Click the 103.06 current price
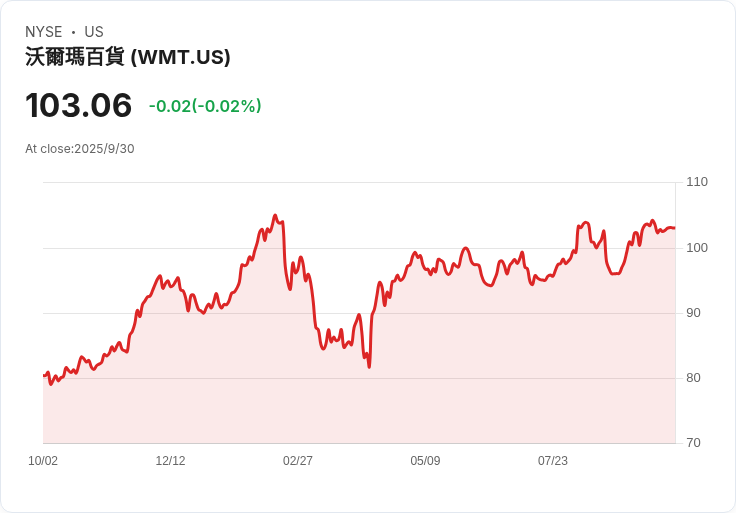Screen dimensions: 736x513 (x=79, y=105)
